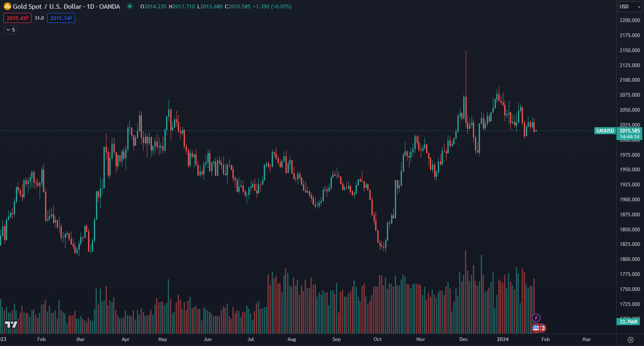Click the spread value 31.0
Viewport: 644px width, 346px height.
(x=39, y=18)
